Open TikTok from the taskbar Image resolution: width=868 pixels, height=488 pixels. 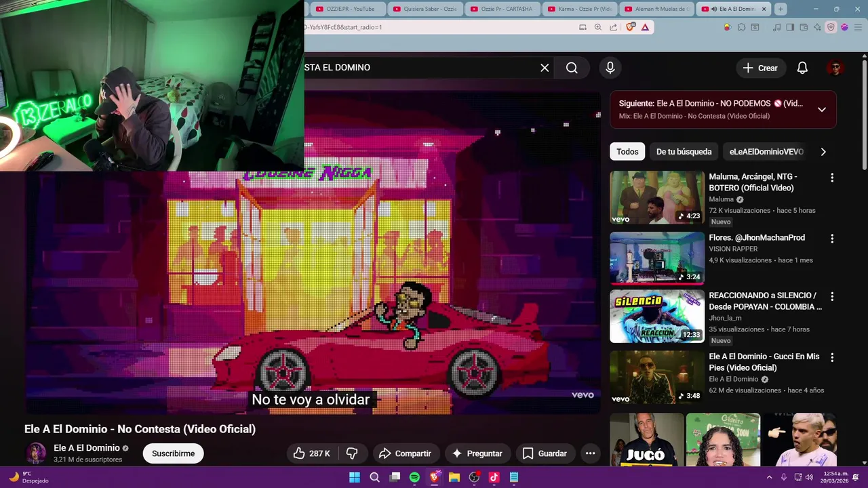[x=494, y=477]
